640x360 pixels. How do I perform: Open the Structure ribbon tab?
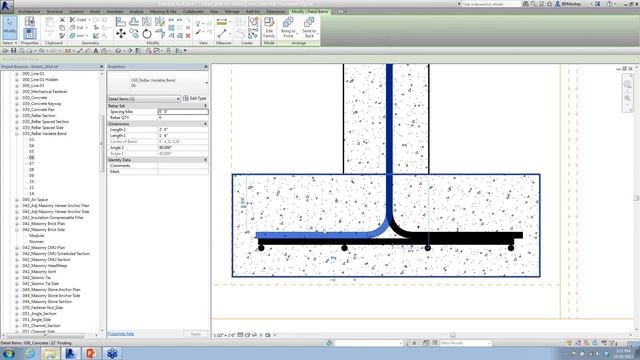coord(55,11)
